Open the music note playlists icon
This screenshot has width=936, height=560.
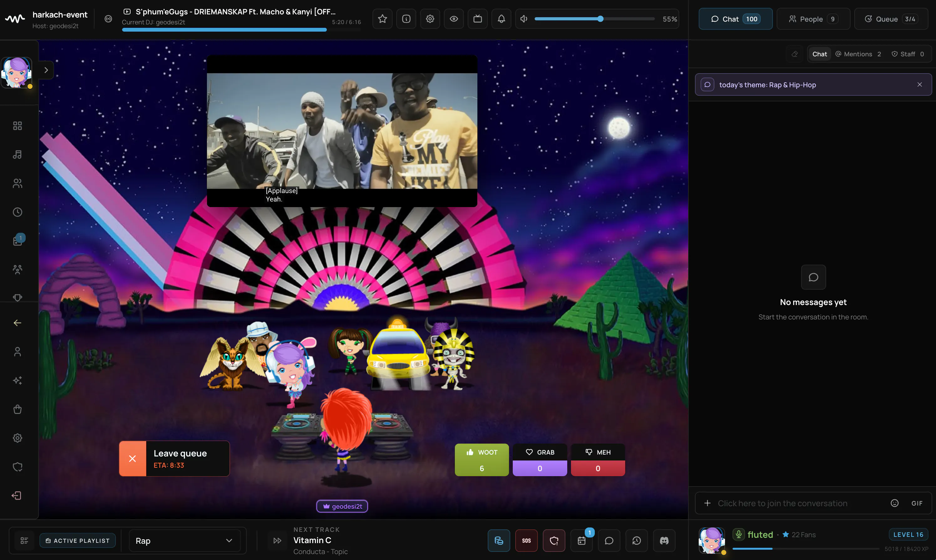click(17, 154)
